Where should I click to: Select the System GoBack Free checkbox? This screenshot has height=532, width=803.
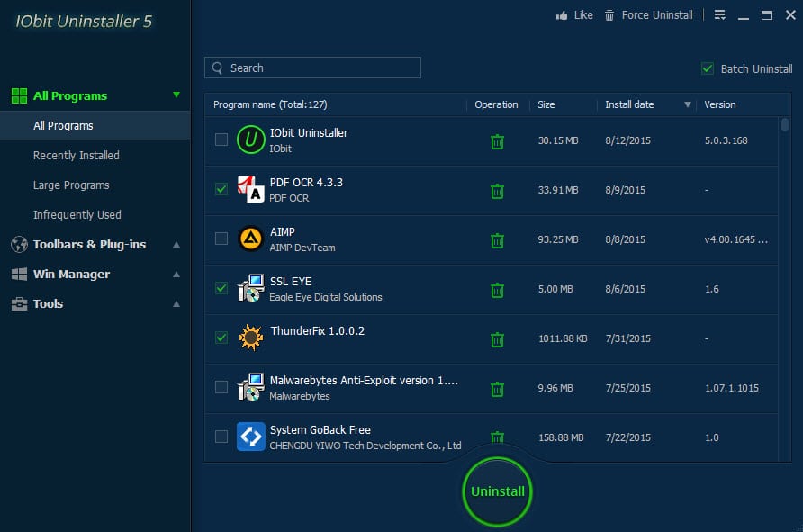coord(221,437)
